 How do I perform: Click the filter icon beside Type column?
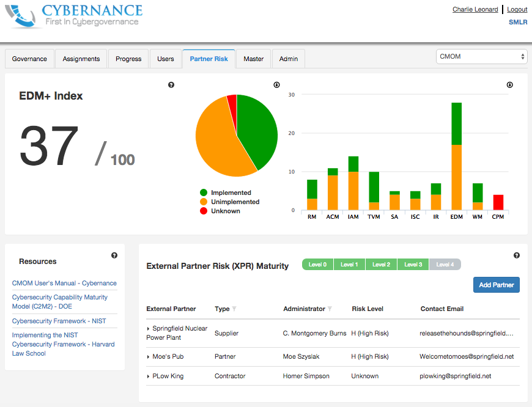[x=234, y=309]
